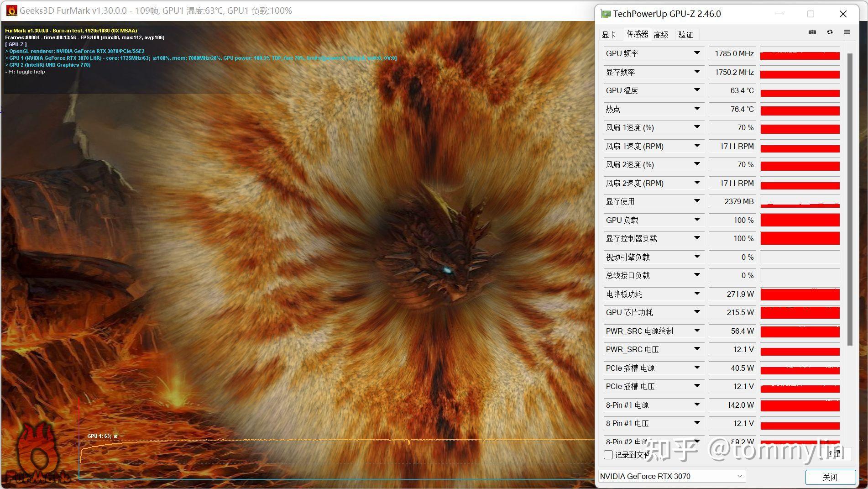Select GPU in NVIDIA GeForce RTX 3070 combo box
Image resolution: width=868 pixels, height=489 pixels.
click(x=672, y=476)
